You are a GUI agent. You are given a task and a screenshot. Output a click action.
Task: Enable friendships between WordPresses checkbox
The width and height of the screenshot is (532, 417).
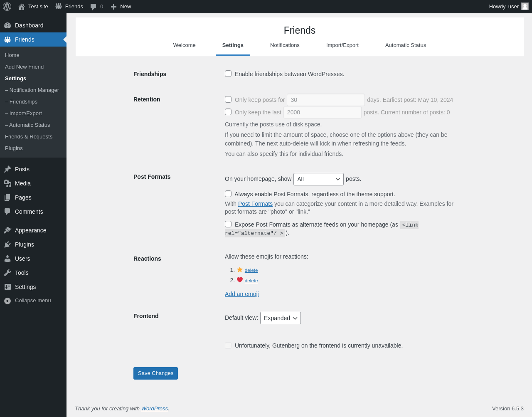click(228, 74)
